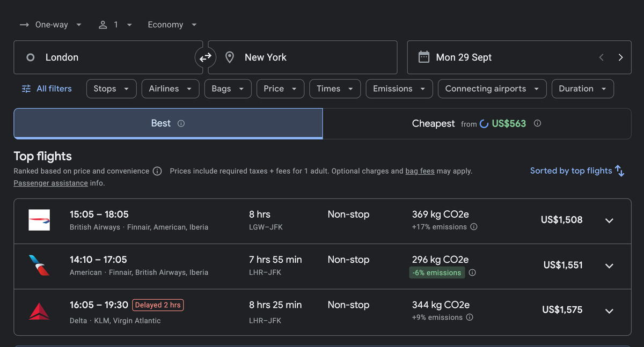Open the Price filter dropdown

(x=280, y=89)
